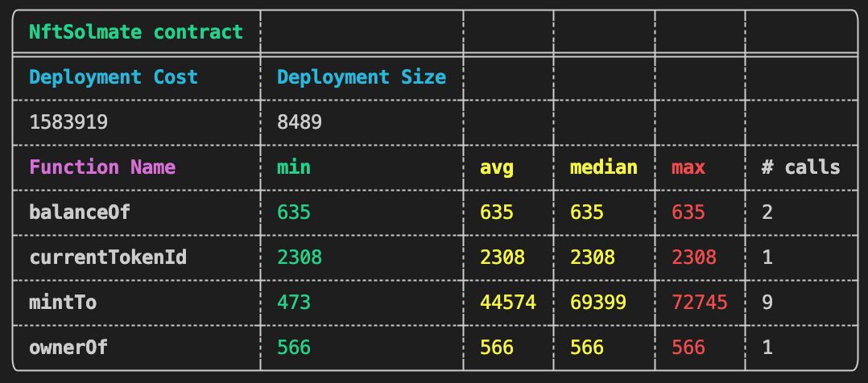Click the deployment cost value 1583919
The height and width of the screenshot is (383, 868).
[x=68, y=122]
